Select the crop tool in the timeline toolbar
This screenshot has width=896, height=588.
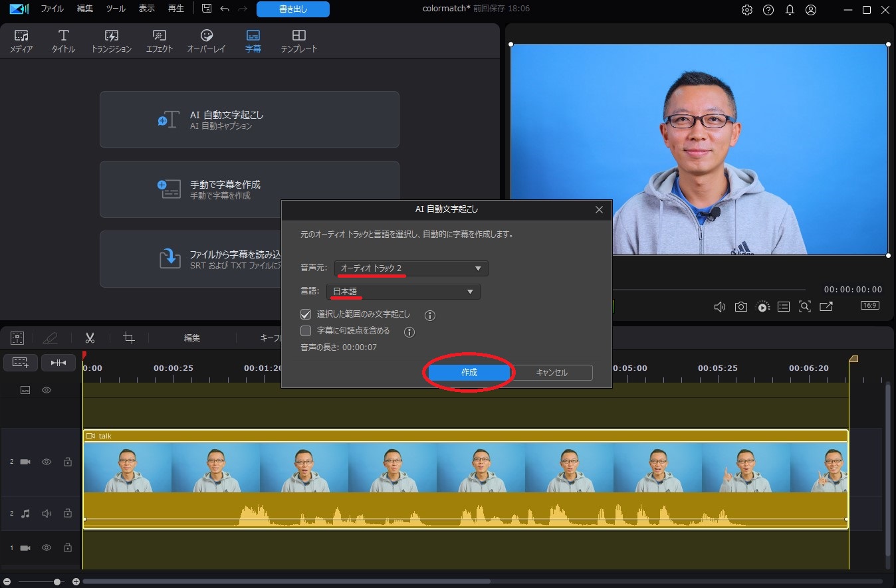click(128, 338)
